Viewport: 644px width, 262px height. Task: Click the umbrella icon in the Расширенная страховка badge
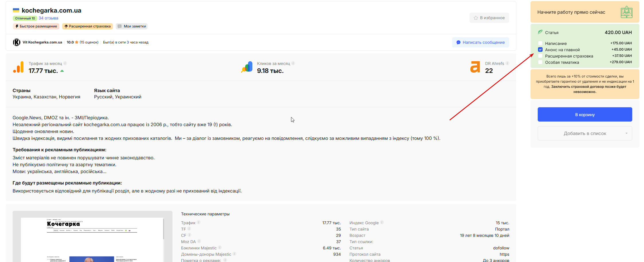coord(66,26)
